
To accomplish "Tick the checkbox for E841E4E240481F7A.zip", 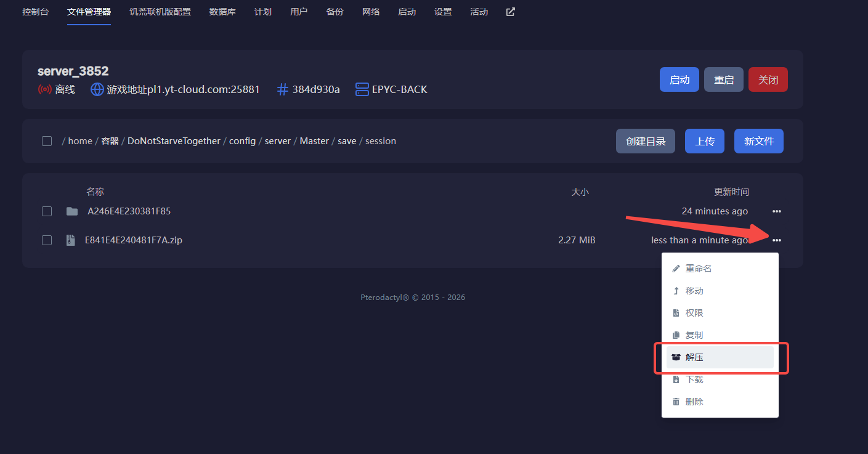I will point(47,240).
